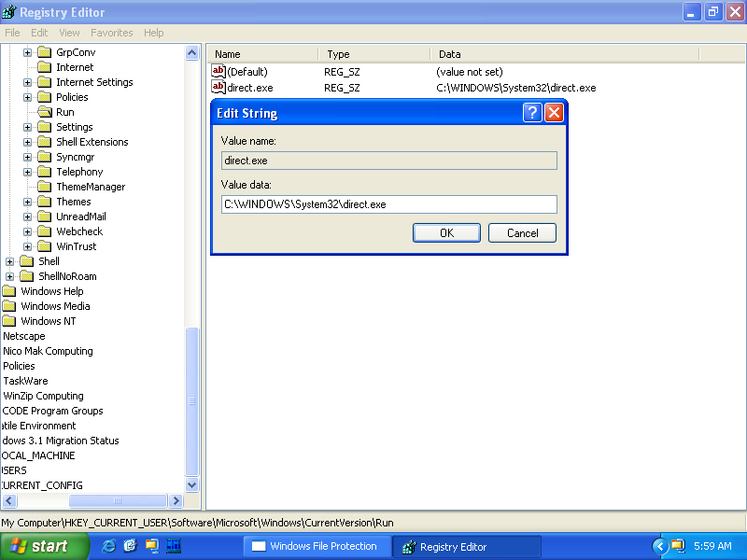Click the tree pane scroll right arrow
747x560 pixels.
tap(176, 500)
